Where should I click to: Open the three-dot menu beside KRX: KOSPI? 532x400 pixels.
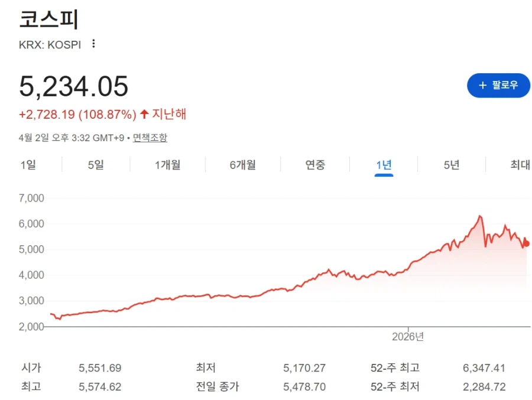click(x=93, y=44)
